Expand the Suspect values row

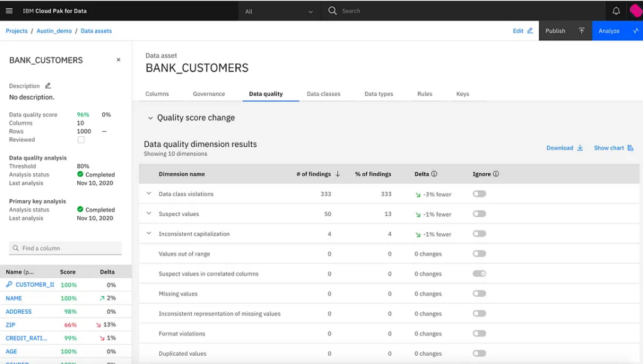(149, 213)
